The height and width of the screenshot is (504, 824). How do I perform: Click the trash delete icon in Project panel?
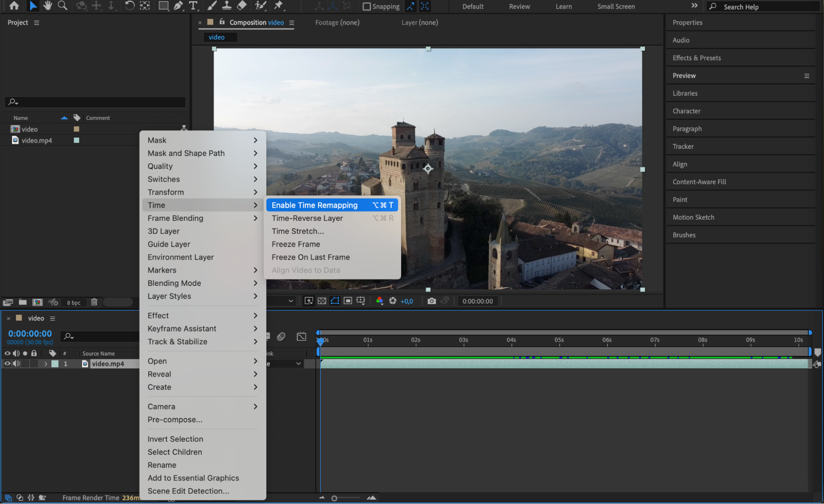[x=94, y=302]
